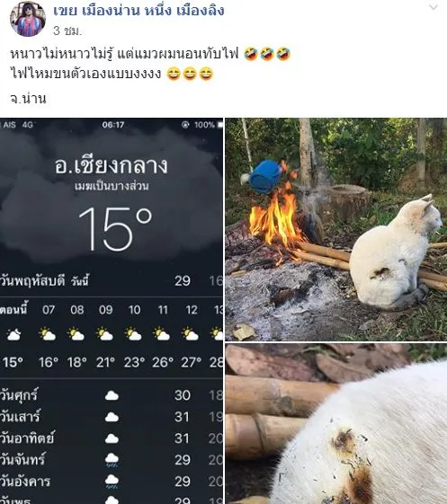Viewport: 447px width, 504px height.
Task: Tap the อ.เชียงกลาง location title
Action: pos(111,166)
